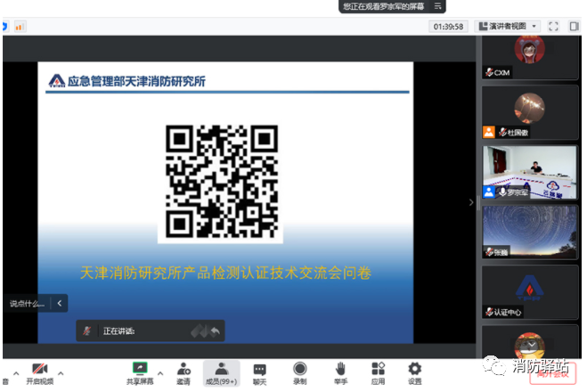Toggle the side panel layout icon
Image resolution: width=587 pixels, height=392 pixels.
point(573,27)
